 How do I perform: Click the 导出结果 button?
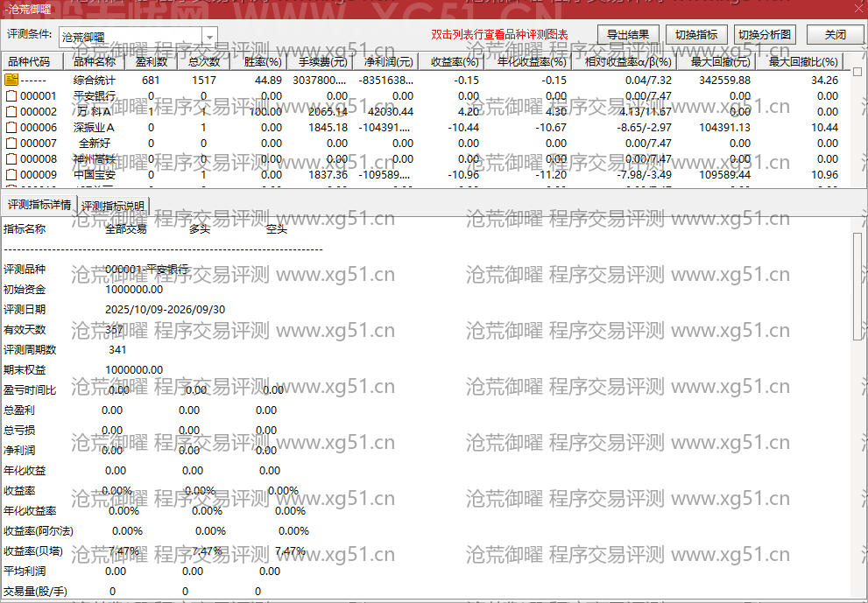628,34
